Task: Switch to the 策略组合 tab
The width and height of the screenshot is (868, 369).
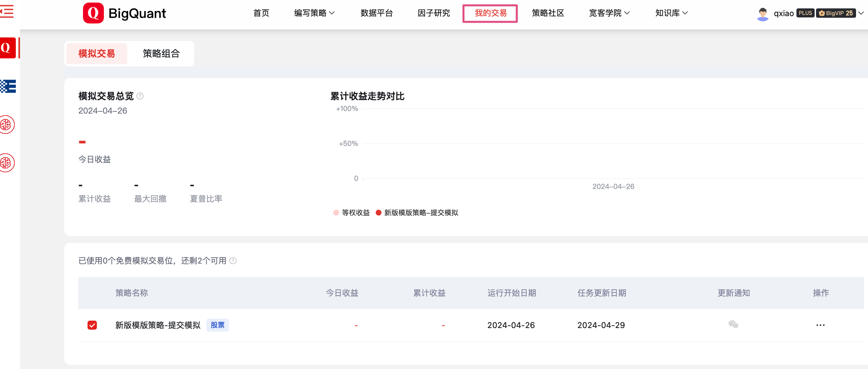Action: (x=161, y=54)
